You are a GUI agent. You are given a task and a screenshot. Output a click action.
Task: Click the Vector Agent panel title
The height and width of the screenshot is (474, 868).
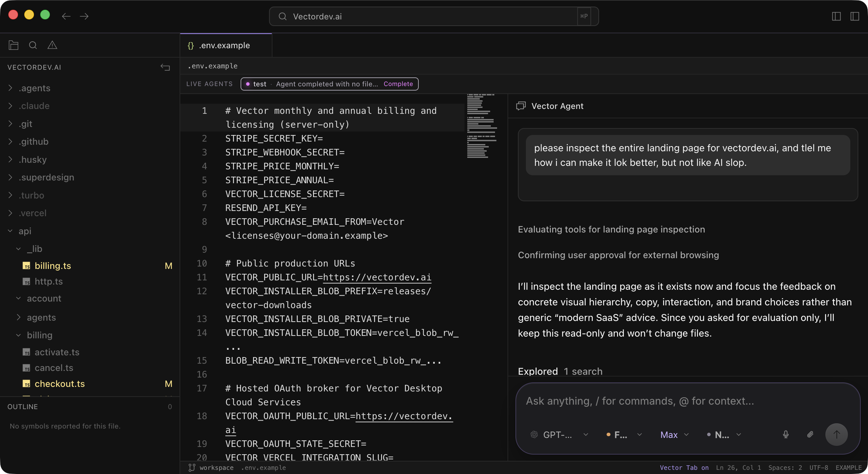(557, 106)
